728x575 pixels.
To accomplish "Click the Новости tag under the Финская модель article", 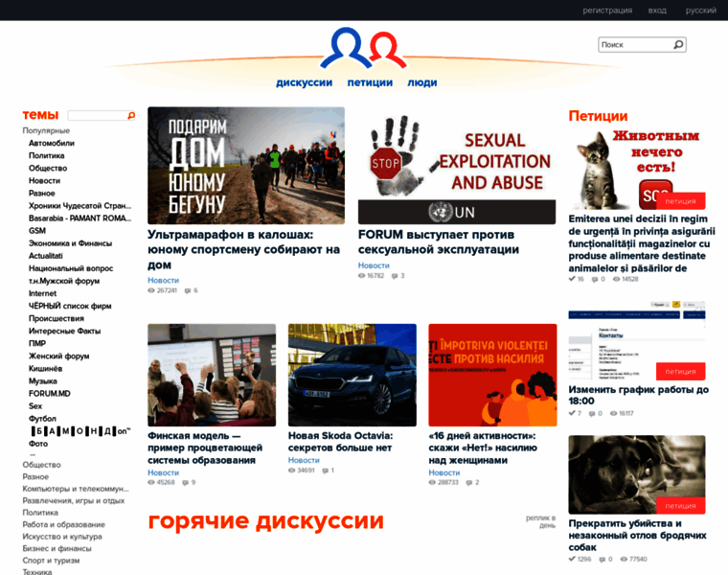I will point(164,472).
